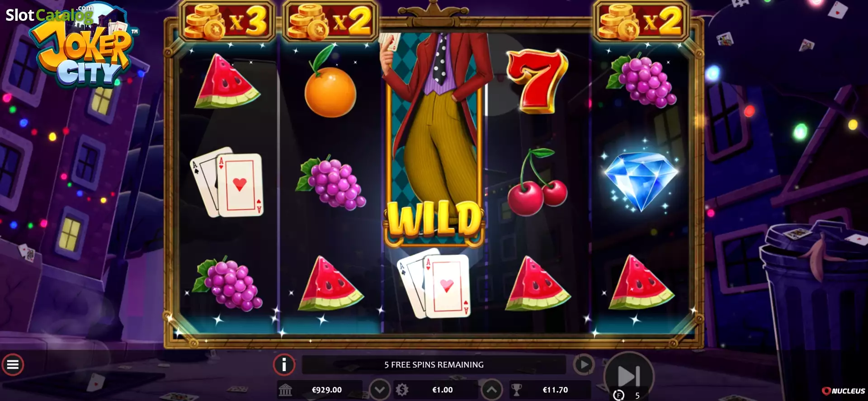Click the Joker City logo

pyautogui.click(x=84, y=49)
